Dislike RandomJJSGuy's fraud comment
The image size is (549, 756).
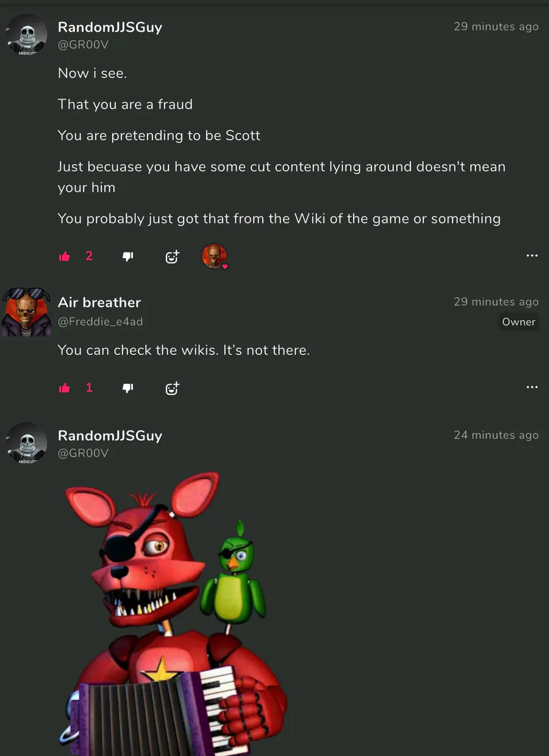[x=127, y=257]
